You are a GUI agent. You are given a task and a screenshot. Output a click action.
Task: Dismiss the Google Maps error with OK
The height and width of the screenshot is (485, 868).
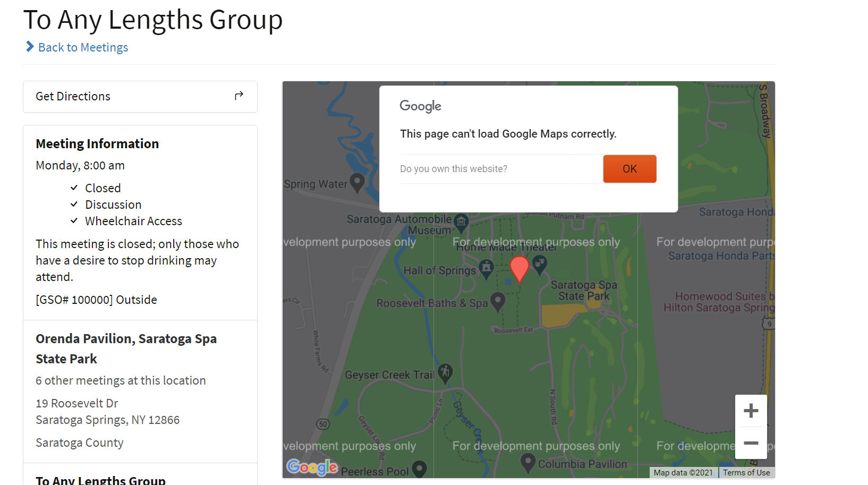point(629,169)
